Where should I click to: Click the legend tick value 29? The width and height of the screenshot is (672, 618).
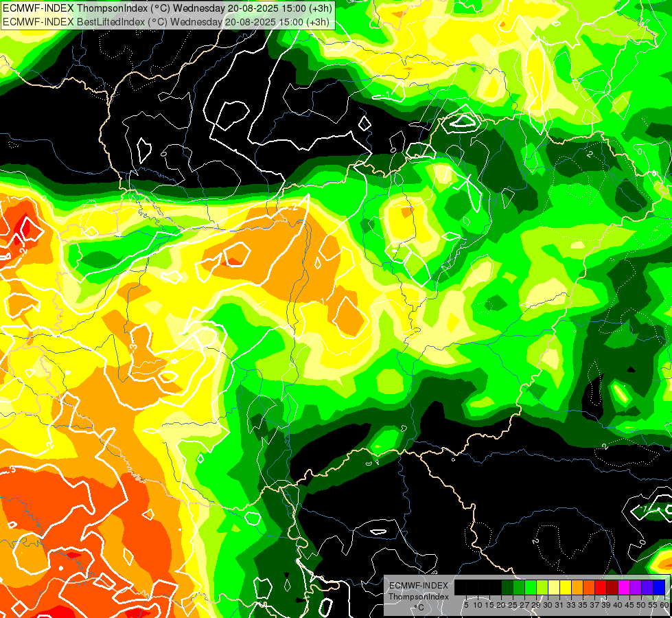pos(535,605)
